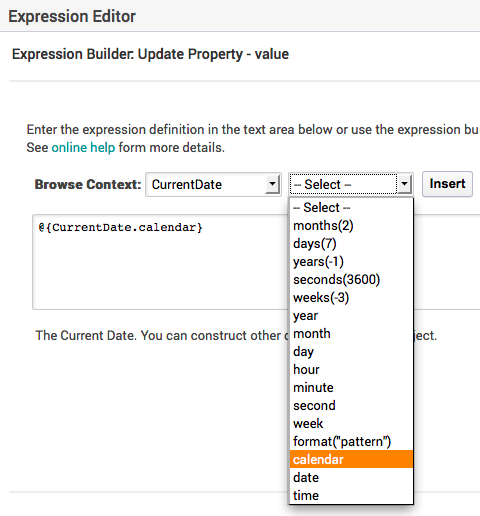Open the CurrentDate context dropdown
This screenshot has height=516, width=480.
coord(213,184)
